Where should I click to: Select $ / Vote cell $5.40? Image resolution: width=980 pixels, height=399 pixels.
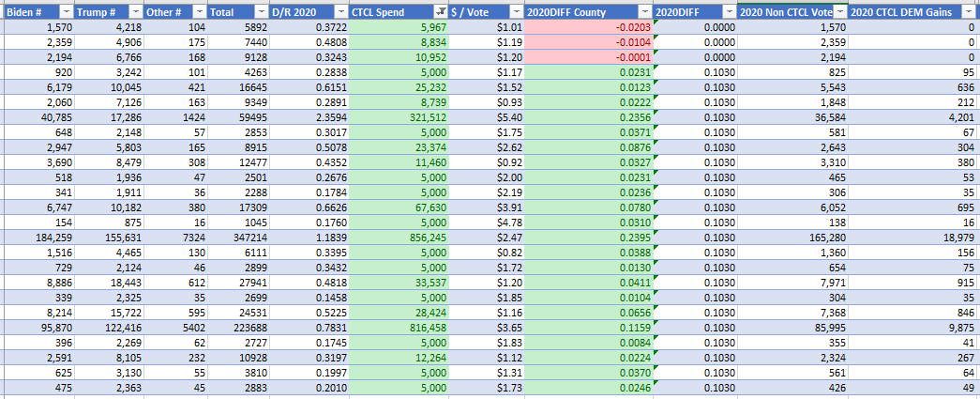pyautogui.click(x=487, y=117)
